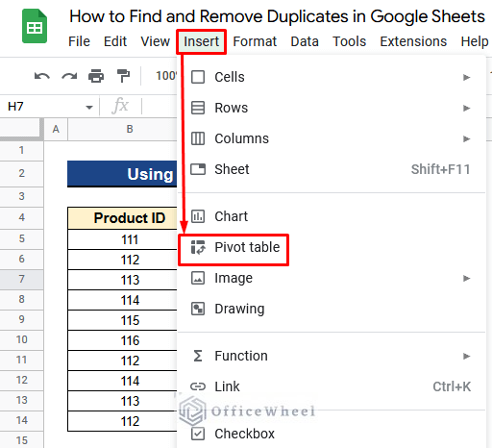Expand the Cells submenu arrow
This screenshot has width=492, height=448.
coord(467,77)
